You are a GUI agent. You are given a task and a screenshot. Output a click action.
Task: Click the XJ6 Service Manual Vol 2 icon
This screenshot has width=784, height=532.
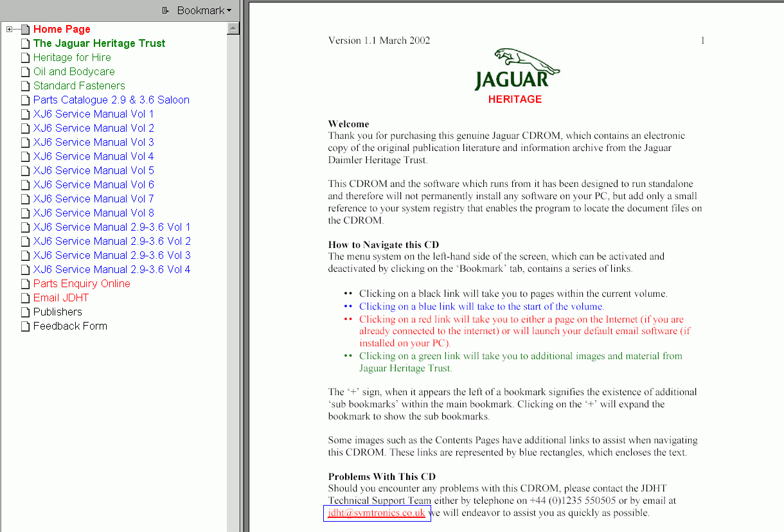25,128
